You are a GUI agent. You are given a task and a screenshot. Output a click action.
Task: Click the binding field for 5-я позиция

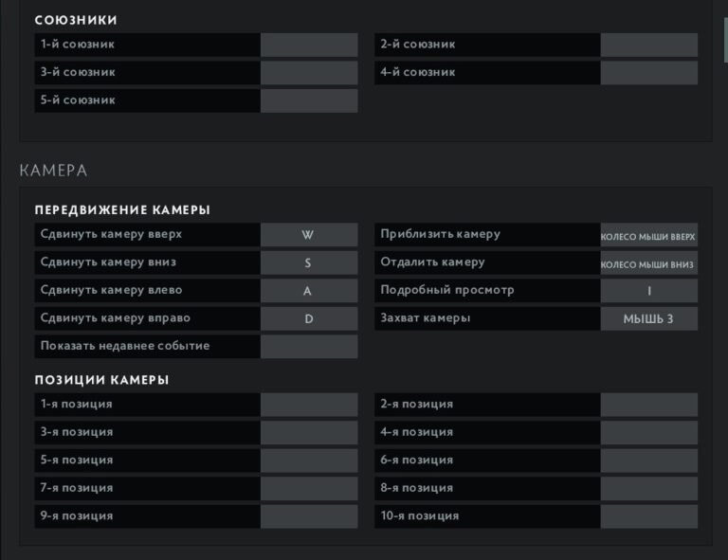(309, 461)
